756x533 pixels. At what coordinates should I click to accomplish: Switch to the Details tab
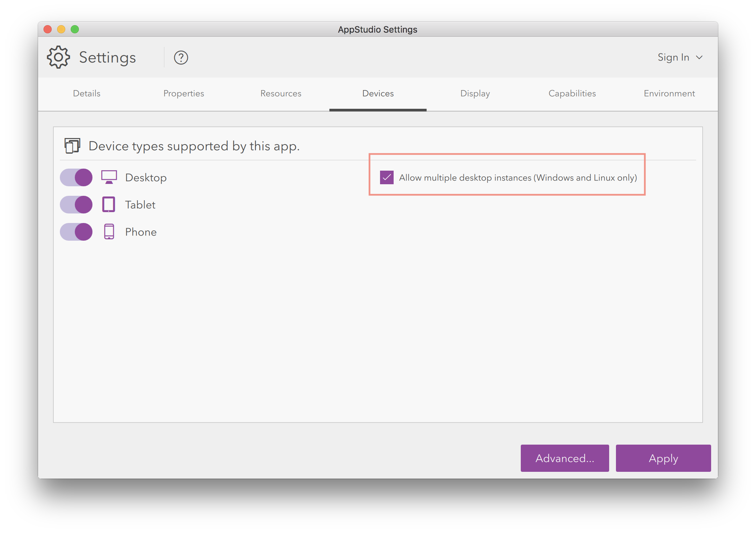87,93
